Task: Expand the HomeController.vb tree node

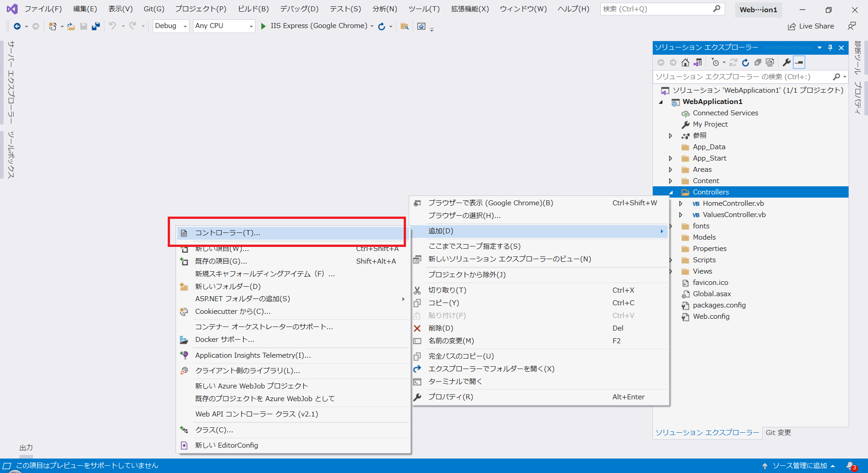Action: tap(682, 203)
